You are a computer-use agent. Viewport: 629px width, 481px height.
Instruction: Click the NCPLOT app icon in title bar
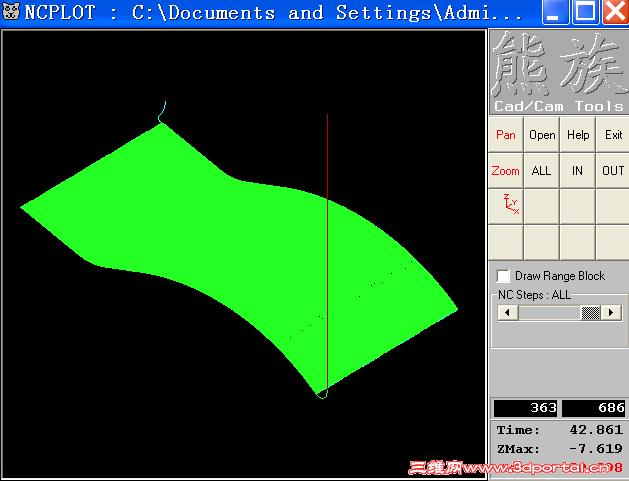coord(11,12)
